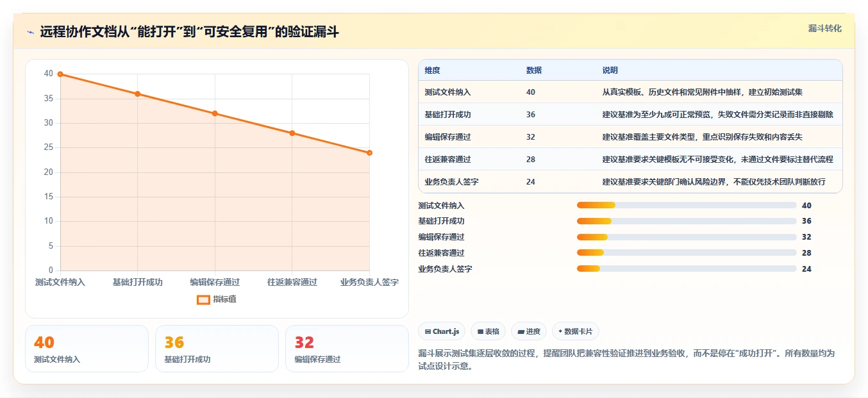Click table value 40 in 数据 column

click(x=531, y=92)
